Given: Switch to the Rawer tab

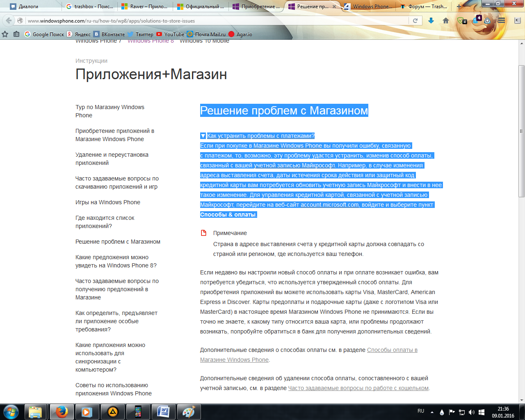Looking at the screenshot, I should [145, 6].
